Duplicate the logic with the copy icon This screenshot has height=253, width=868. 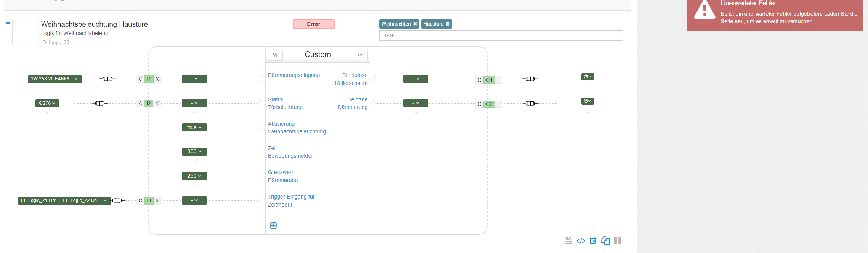[605, 240]
